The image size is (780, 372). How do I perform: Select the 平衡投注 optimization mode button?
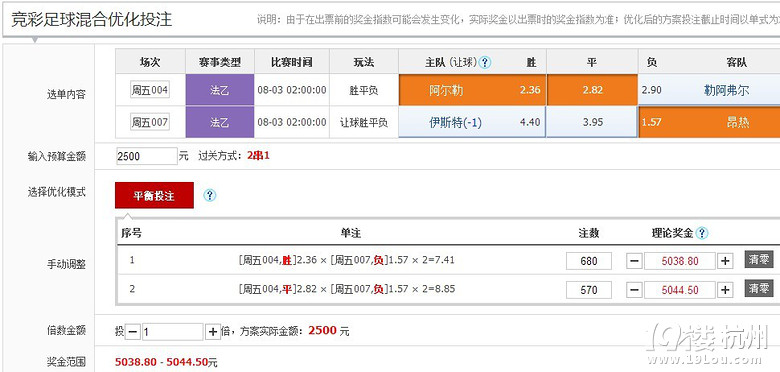(154, 195)
